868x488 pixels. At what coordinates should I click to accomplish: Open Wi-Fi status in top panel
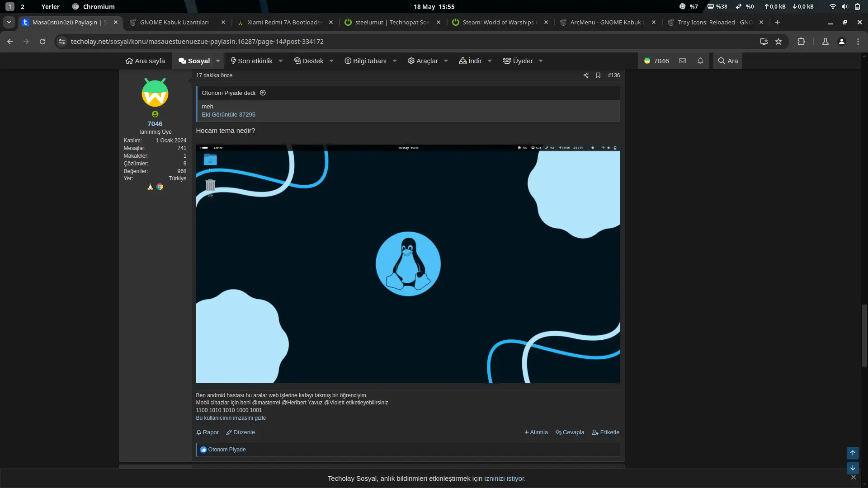pyautogui.click(x=833, y=7)
